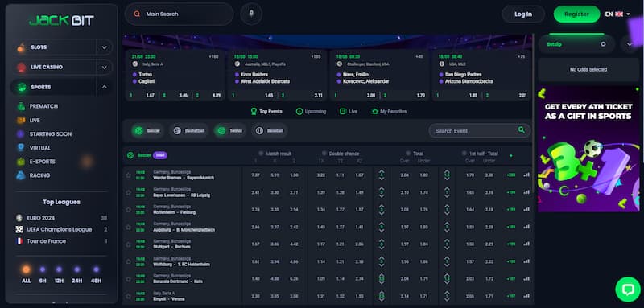Click the microphone voice search icon
The image size is (644, 308).
[251, 14]
